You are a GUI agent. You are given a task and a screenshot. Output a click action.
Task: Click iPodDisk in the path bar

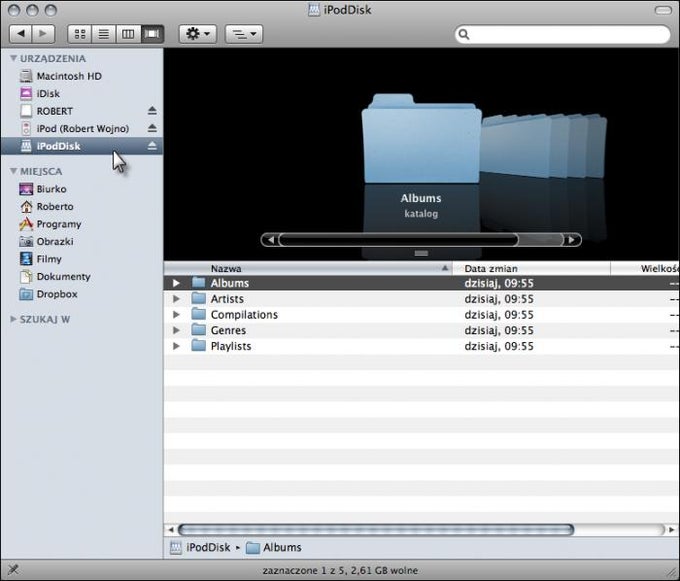(200, 548)
